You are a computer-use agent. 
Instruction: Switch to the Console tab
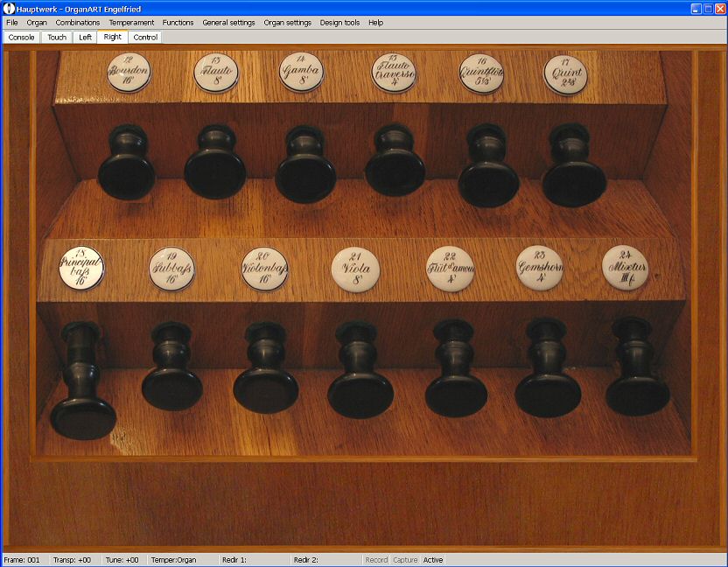pyautogui.click(x=22, y=38)
